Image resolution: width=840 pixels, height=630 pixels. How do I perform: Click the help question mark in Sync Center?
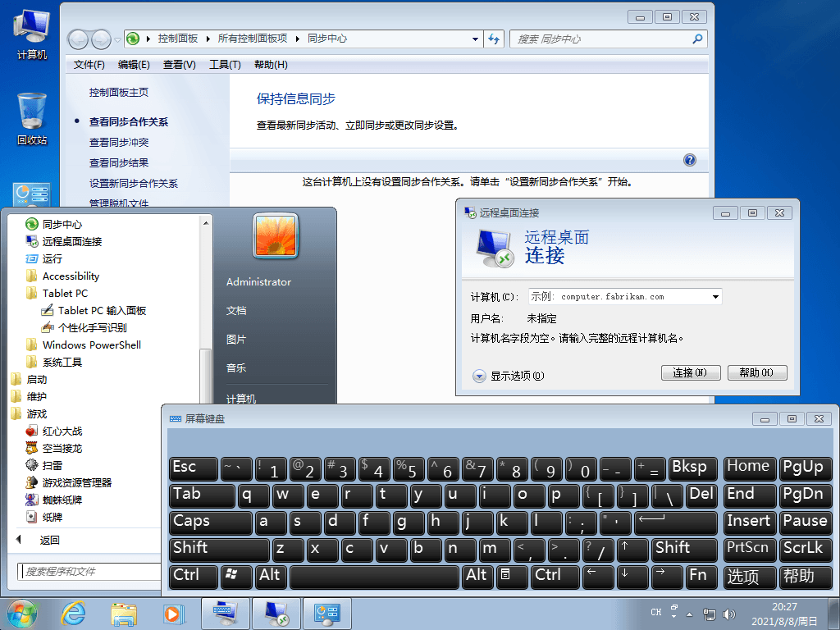[689, 160]
